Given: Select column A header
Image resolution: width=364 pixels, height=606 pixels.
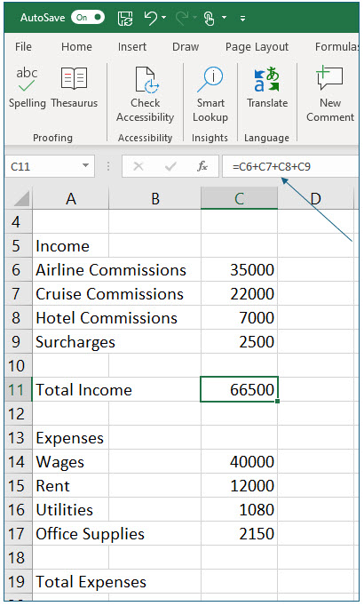Looking at the screenshot, I should pyautogui.click(x=71, y=199).
